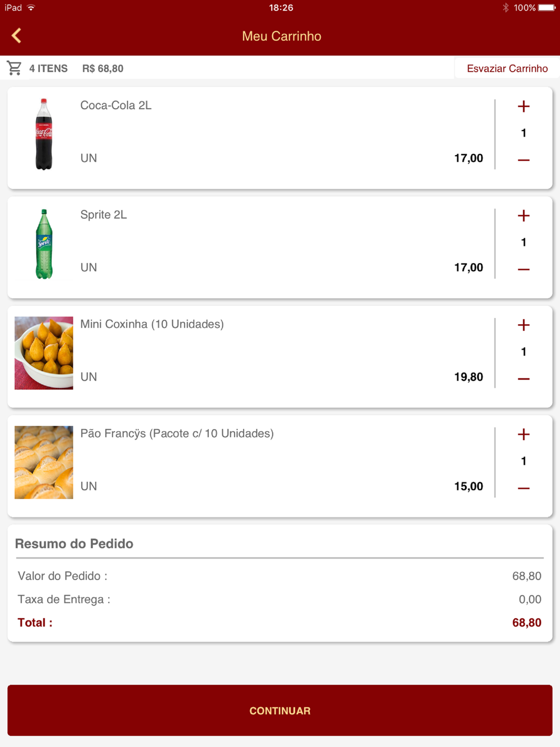This screenshot has width=560, height=747.
Task: Reduce Pão Francês quantity with minus
Action: click(x=524, y=488)
